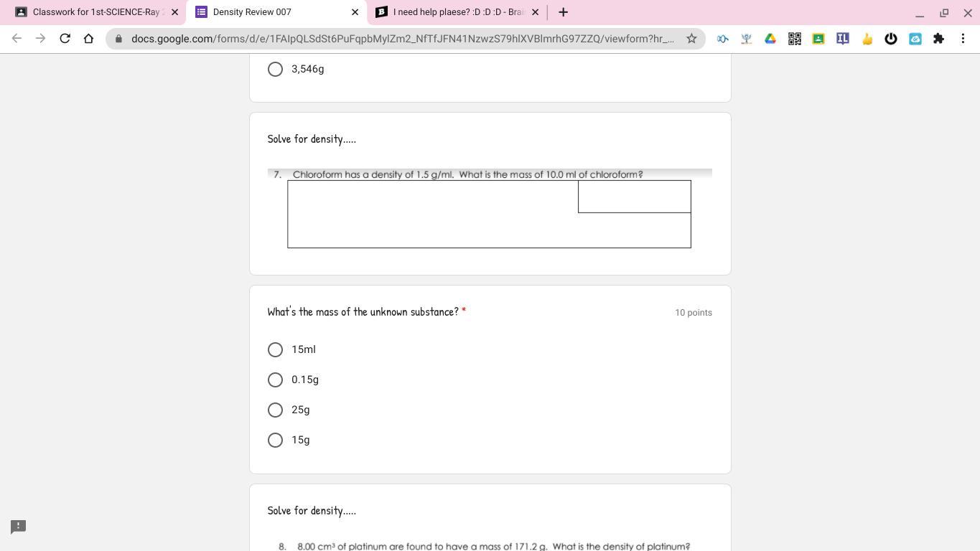Switch to the Classwork for 1st-SCIENCE tab
The height and width of the screenshot is (551, 980).
[x=93, y=12]
